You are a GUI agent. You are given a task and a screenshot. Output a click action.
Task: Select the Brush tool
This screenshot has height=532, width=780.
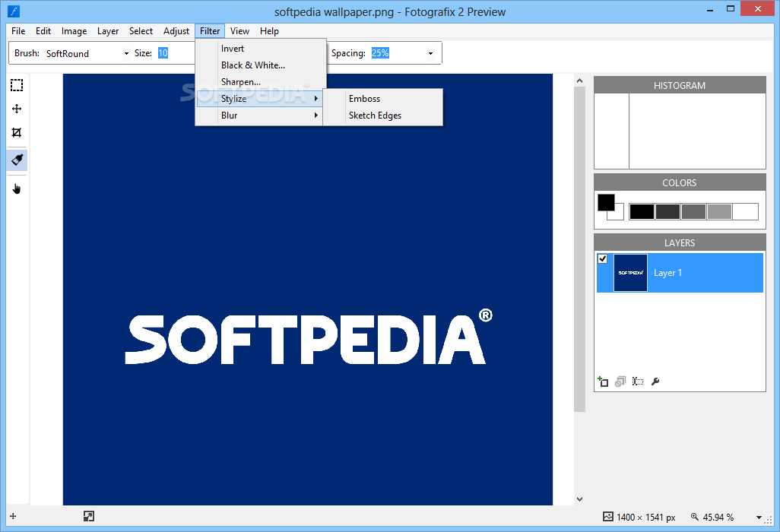[x=17, y=160]
